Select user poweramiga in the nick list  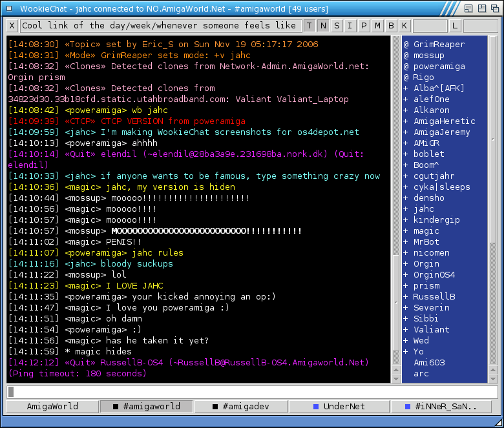point(439,66)
